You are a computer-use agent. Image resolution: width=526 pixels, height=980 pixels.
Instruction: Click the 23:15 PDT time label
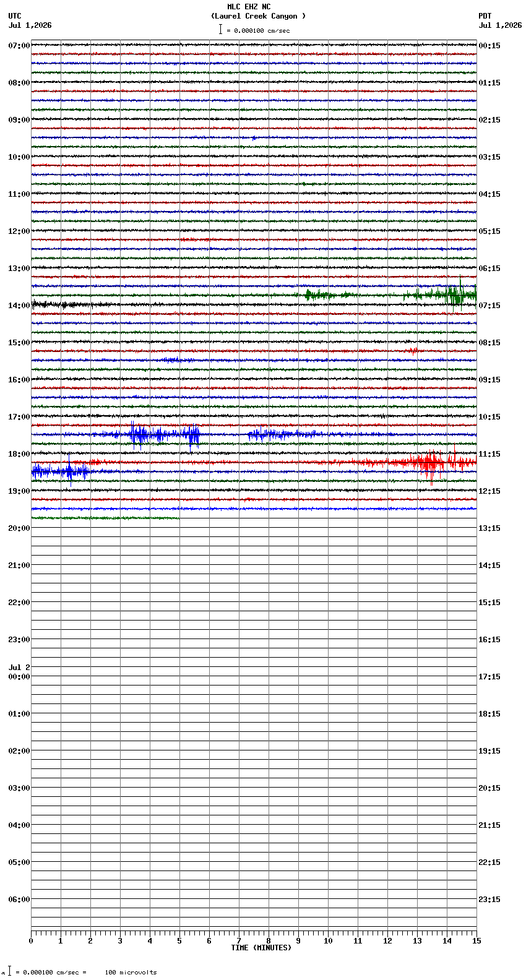489,900
